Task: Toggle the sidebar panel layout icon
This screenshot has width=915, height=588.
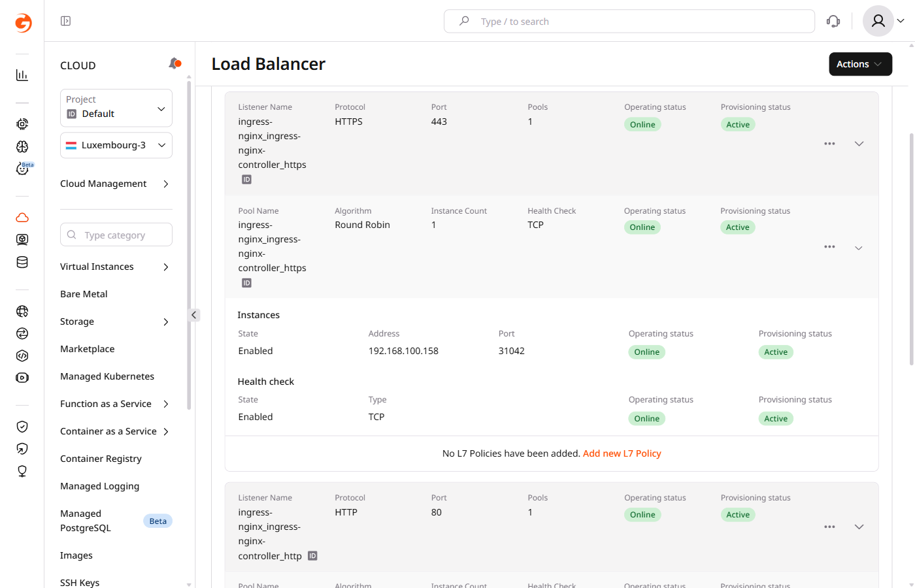Action: click(x=65, y=21)
